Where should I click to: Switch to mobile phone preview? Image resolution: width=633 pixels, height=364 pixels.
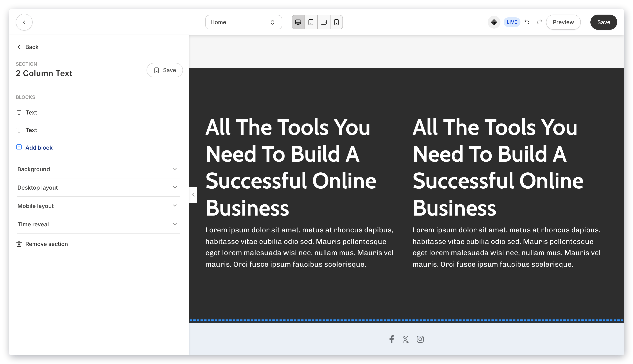click(x=336, y=22)
